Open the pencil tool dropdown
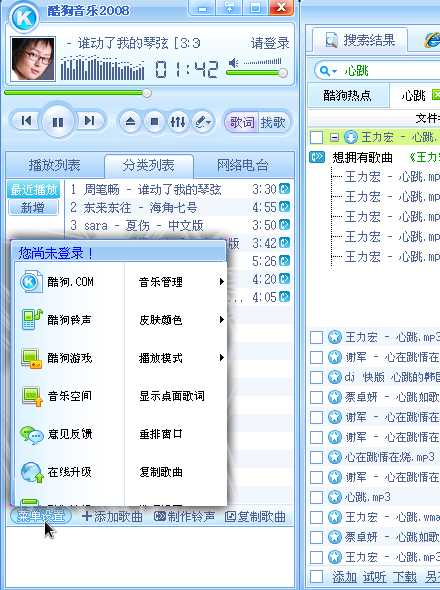The width and height of the screenshot is (440, 590). pos(204,122)
